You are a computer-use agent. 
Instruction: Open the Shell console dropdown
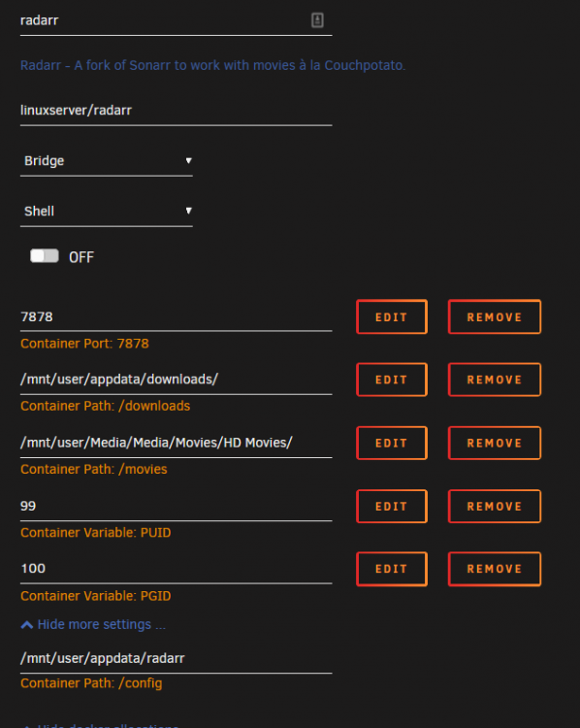point(107,212)
